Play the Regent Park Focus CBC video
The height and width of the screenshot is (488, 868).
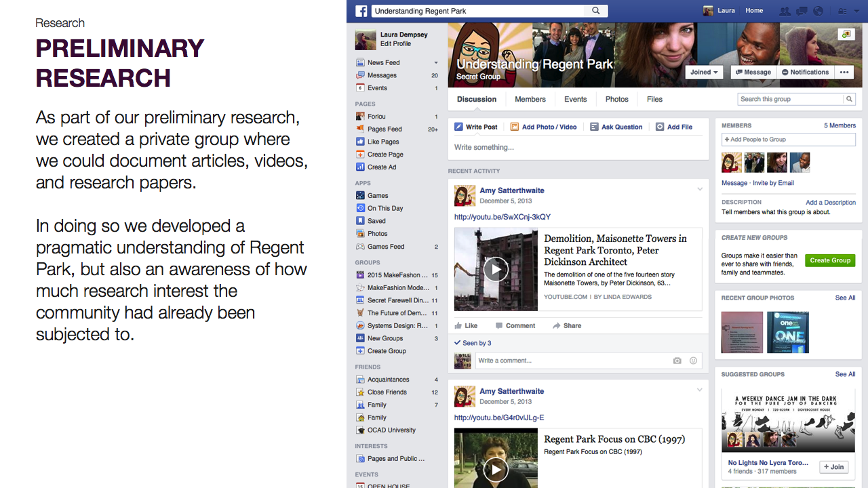pyautogui.click(x=496, y=469)
